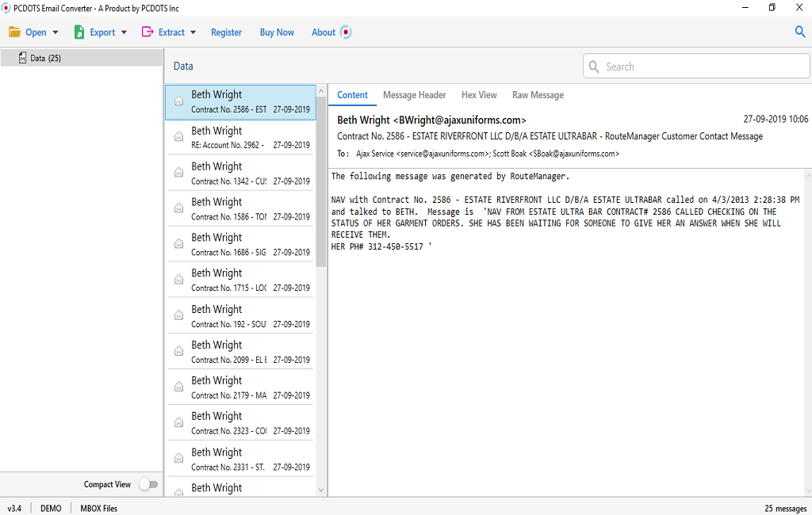The image size is (812, 515).
Task: Click the magnifier icon inside Search box
Action: pos(594,67)
